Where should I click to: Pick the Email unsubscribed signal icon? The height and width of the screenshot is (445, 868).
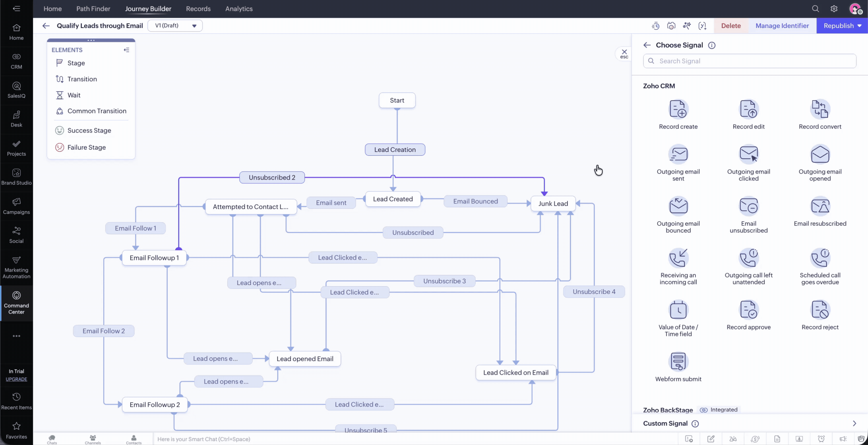point(748,206)
